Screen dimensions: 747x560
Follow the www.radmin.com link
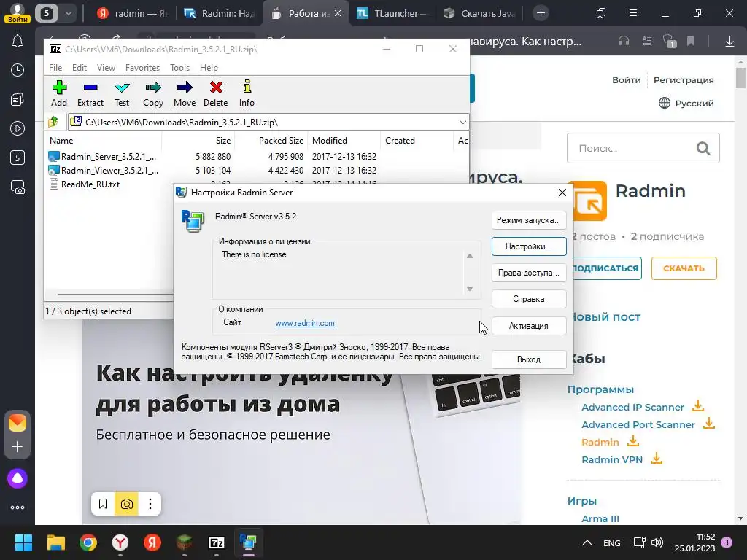click(305, 323)
